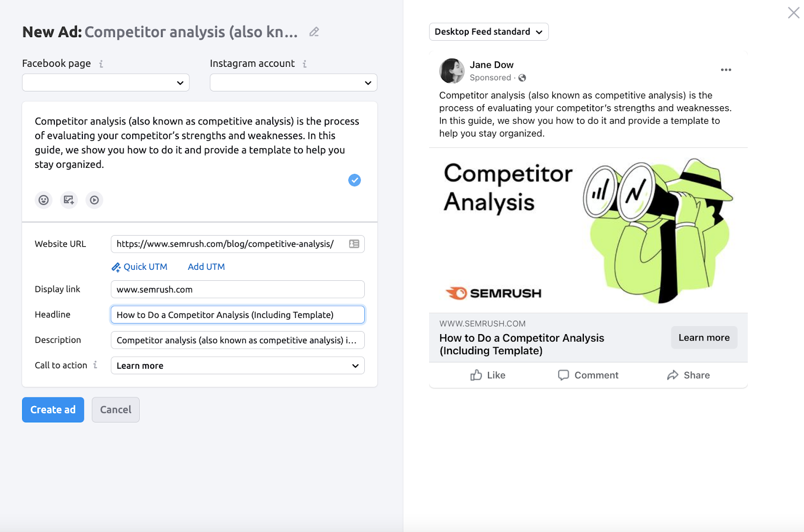Click the Create ad button
Screen dimensions: 804x532
[53, 410]
